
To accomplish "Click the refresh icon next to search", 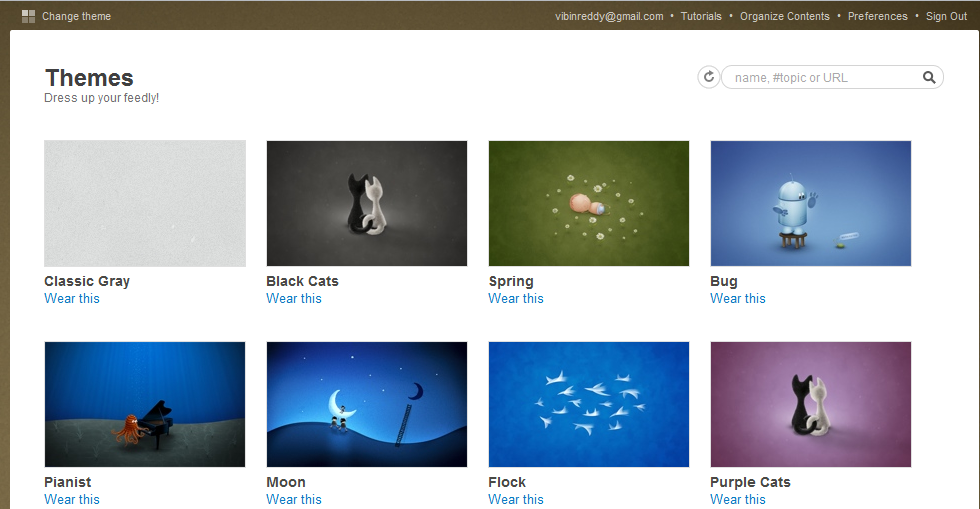I will tap(709, 77).
